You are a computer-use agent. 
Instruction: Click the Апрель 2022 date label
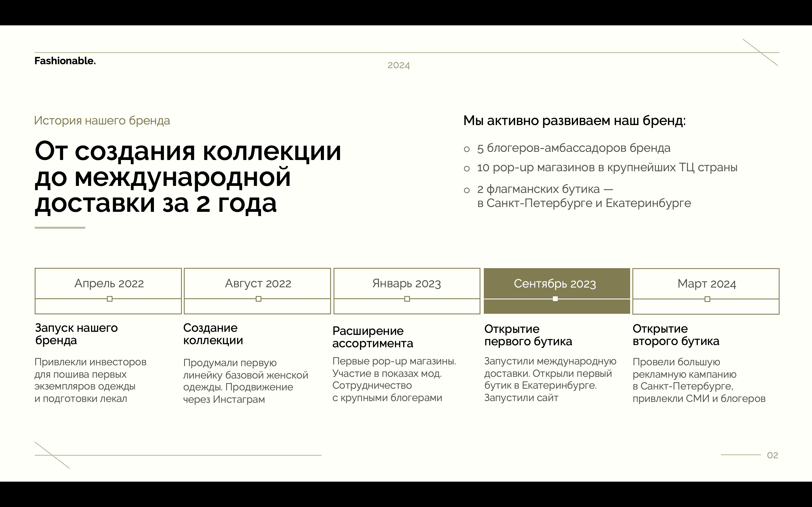[109, 284]
